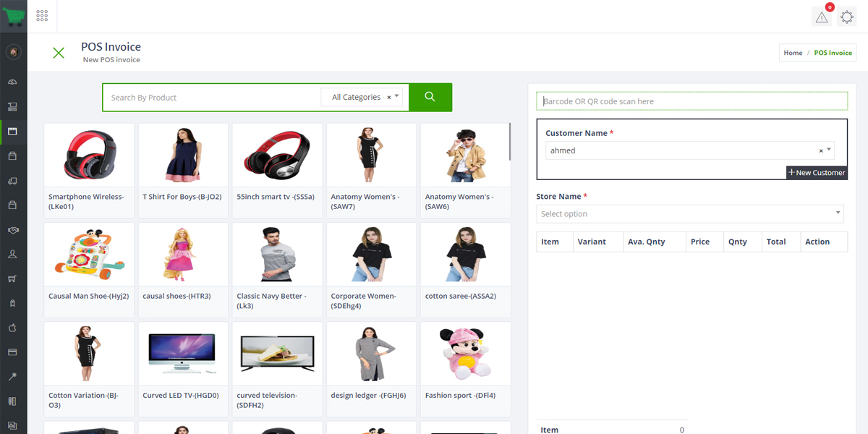Clear the All Categories selection x

389,97
